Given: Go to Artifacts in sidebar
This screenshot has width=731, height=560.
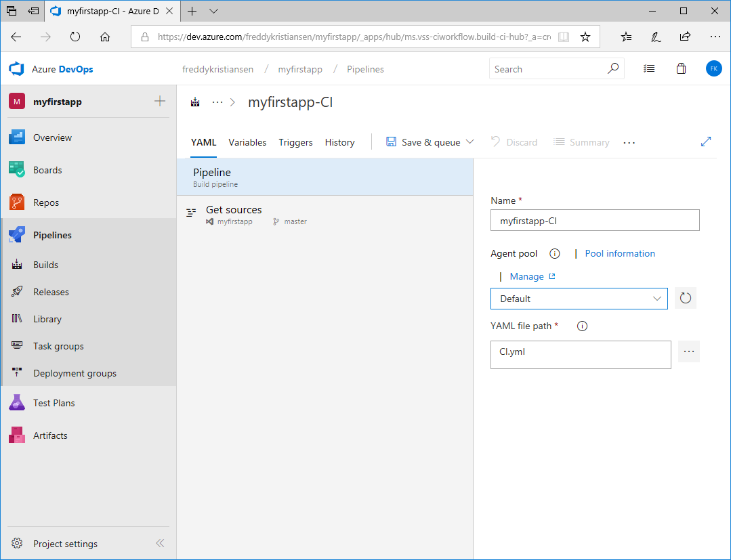Looking at the screenshot, I should pos(50,435).
